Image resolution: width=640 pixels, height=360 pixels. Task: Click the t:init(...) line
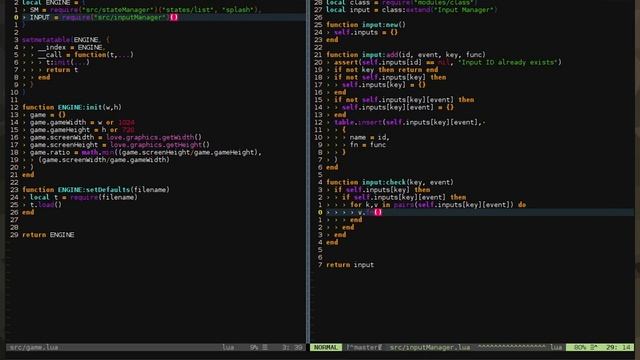pos(67,62)
